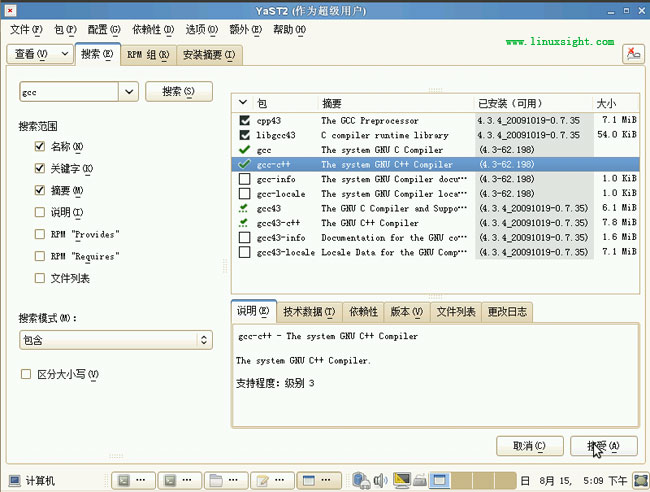Open the 选项 menu
The image size is (650, 492).
201,30
